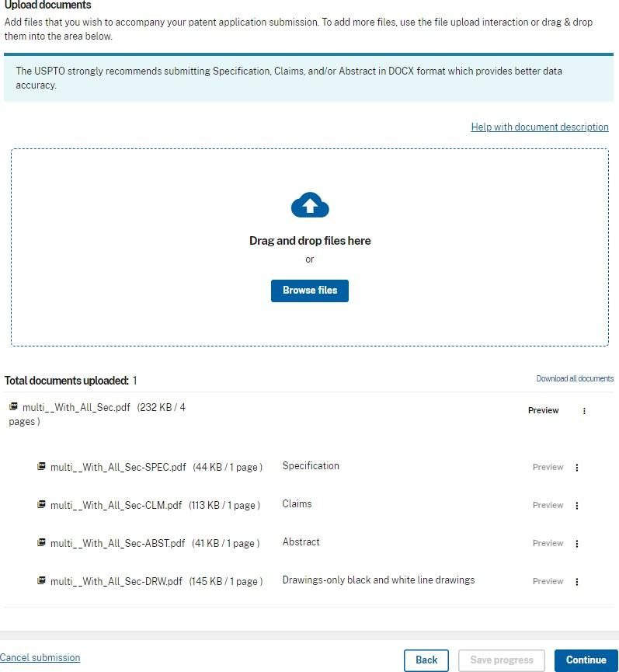Open three-dot menu for Abstract document
619x672 pixels.
[577, 544]
